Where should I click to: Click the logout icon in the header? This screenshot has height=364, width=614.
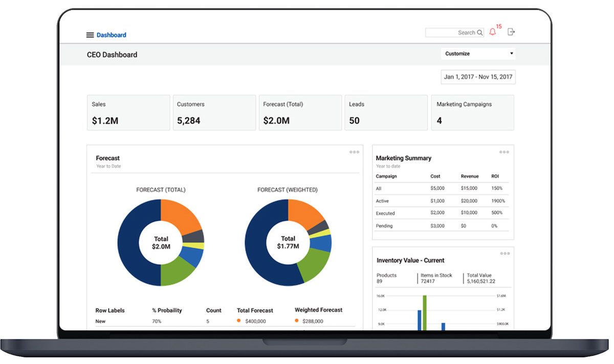point(510,32)
